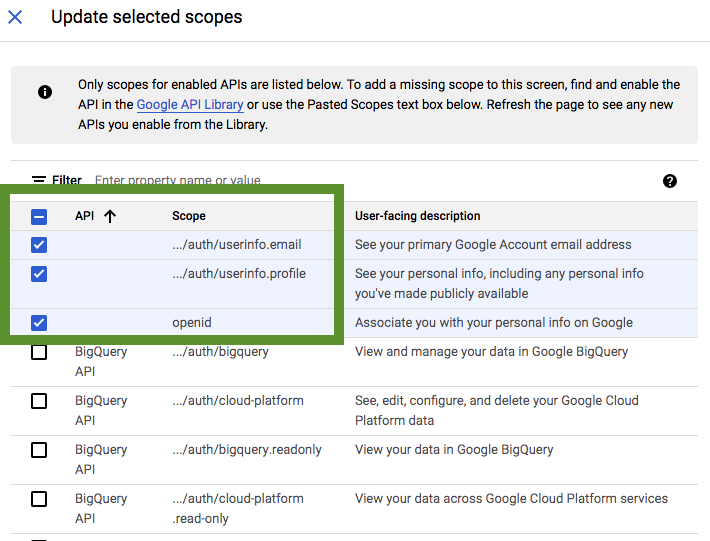
Task: Sort by API using the arrow icon
Action: pyautogui.click(x=110, y=216)
